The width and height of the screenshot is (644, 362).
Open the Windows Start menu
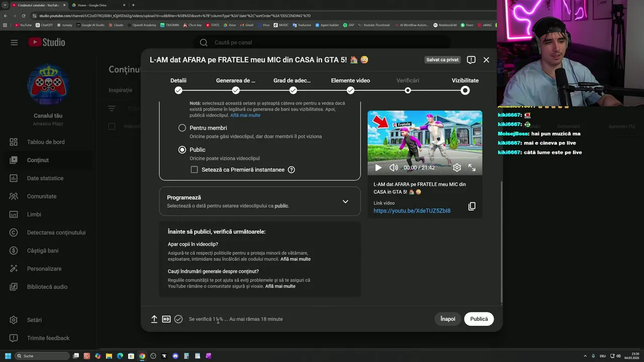click(8, 356)
